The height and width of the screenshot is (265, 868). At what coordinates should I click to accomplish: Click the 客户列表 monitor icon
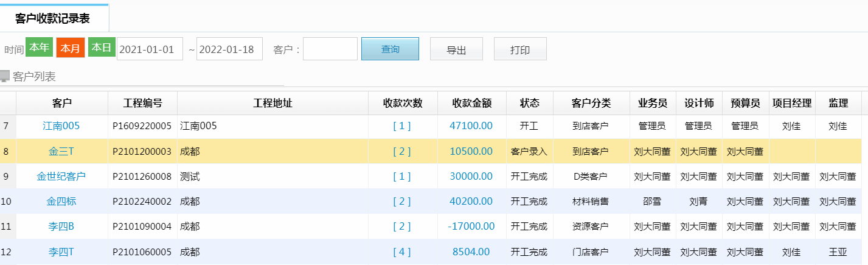pos(5,76)
